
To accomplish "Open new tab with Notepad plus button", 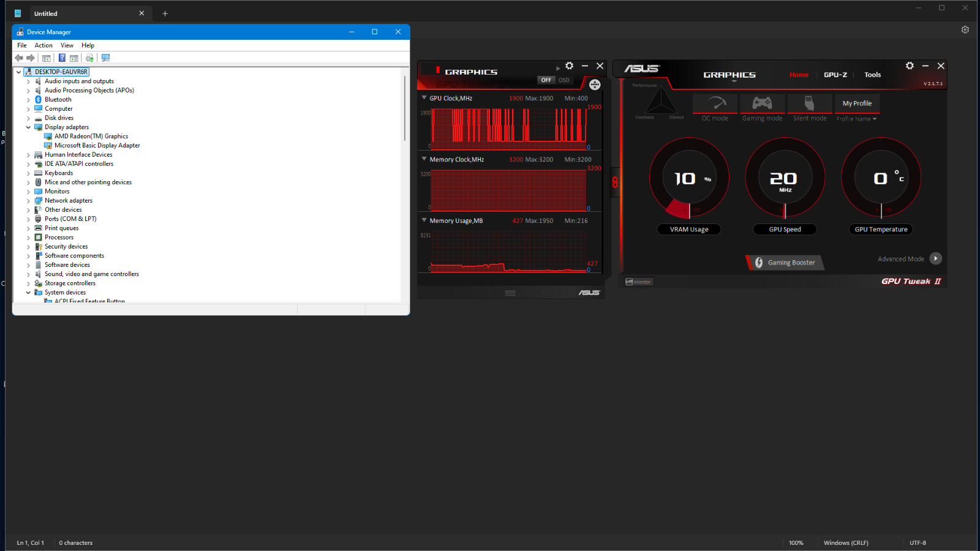I will coord(165,13).
